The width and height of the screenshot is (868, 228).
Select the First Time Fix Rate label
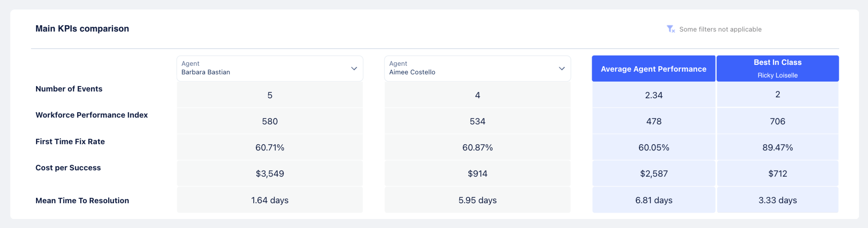pos(70,141)
